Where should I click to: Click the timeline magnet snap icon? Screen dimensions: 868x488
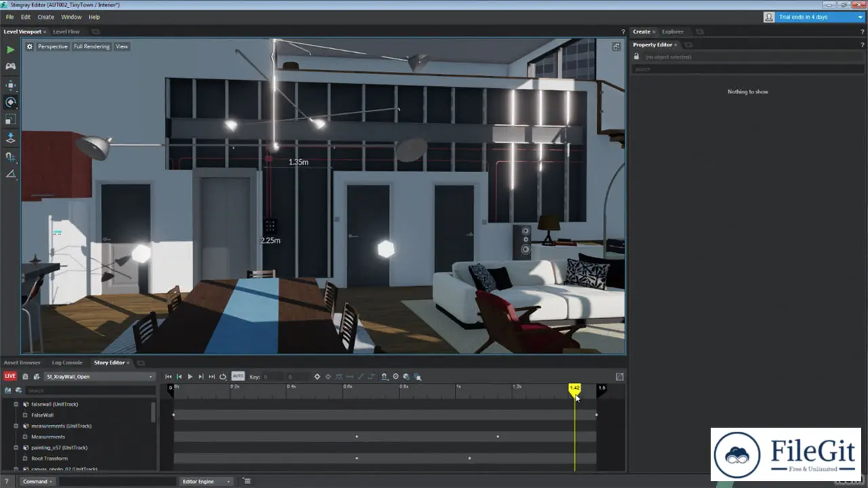(x=384, y=377)
